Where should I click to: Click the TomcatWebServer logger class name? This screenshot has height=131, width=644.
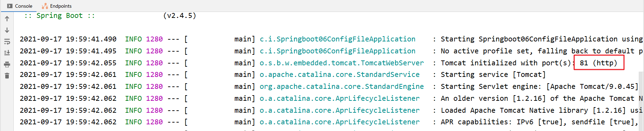pyautogui.click(x=341, y=63)
